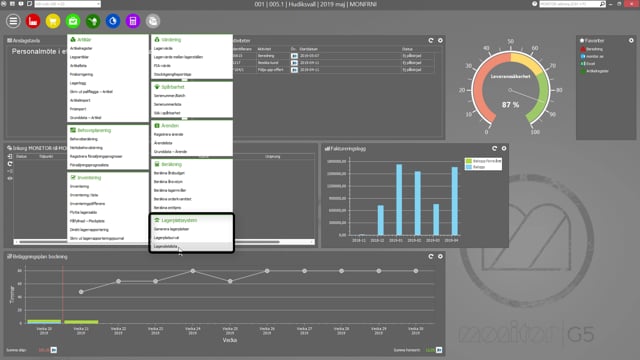
Task: Open Ärendelista menu entry
Action: (163, 143)
